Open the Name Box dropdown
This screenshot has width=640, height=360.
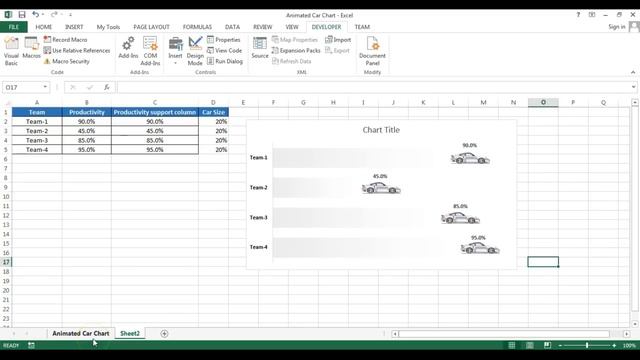click(45, 87)
